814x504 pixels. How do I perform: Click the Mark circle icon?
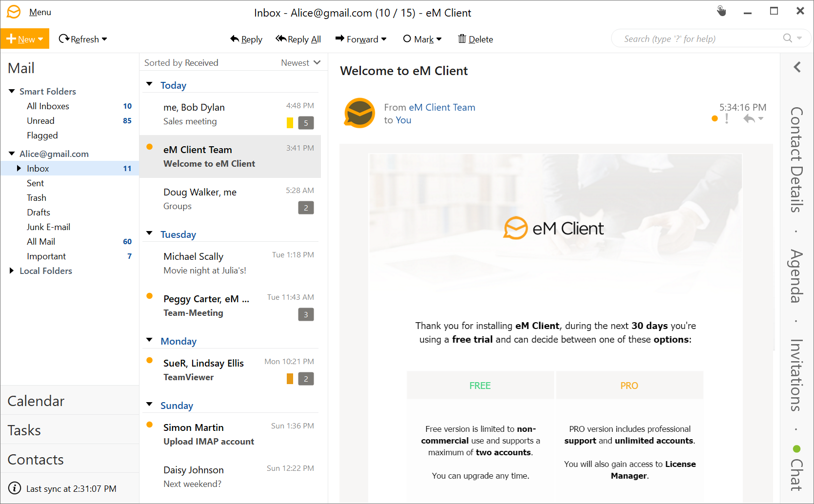tap(407, 39)
